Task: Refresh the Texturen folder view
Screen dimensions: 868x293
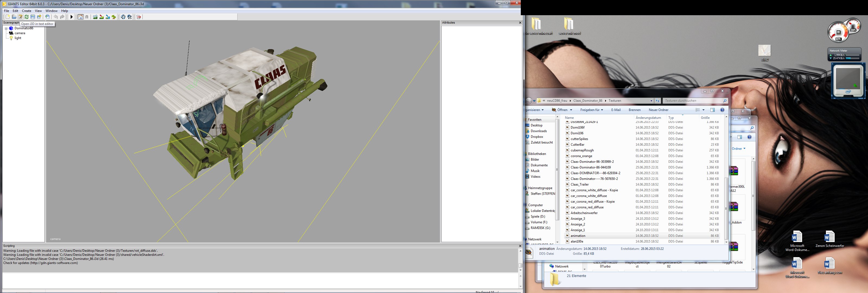Action: (658, 100)
